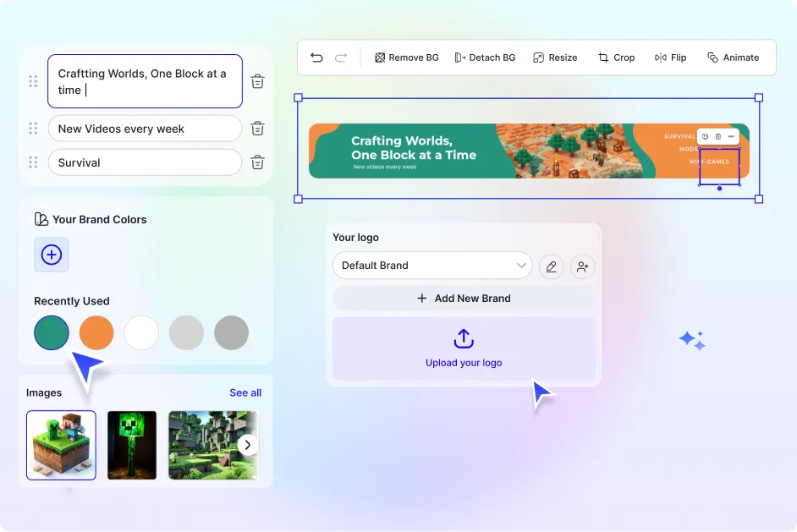Delete the 'New Videos every week' row
The width and height of the screenshot is (797, 532).
pos(258,129)
